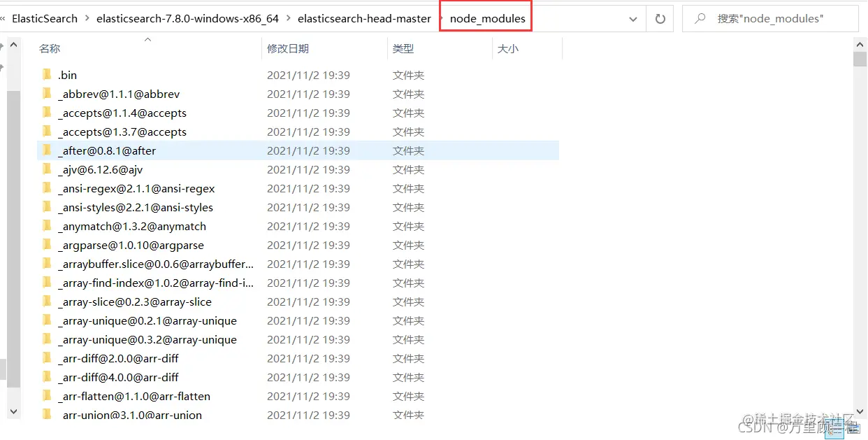This screenshot has width=868, height=440.
Task: Click 文件夹 type in _ajv@6.12.6@ajv row
Action: 408,169
